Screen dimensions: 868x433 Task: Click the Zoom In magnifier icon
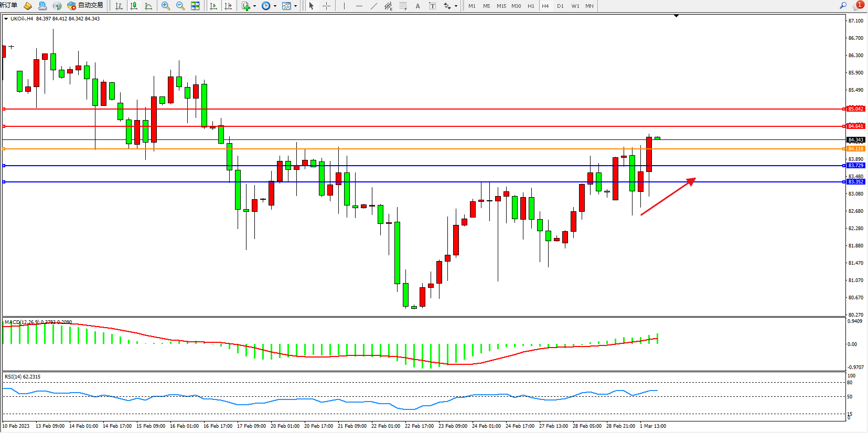pyautogui.click(x=165, y=6)
